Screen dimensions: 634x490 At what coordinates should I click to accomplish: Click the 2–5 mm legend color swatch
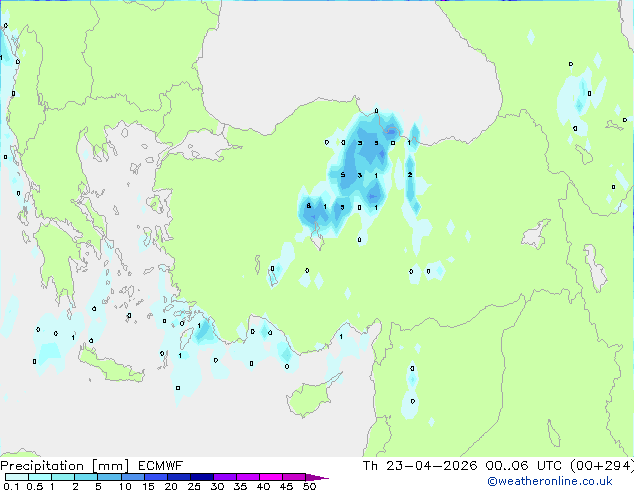(86, 477)
